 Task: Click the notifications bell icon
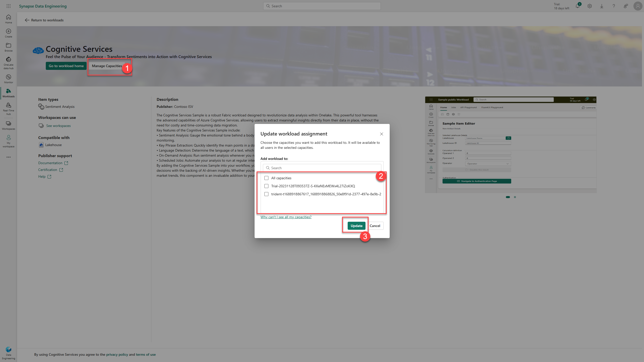[x=577, y=6]
